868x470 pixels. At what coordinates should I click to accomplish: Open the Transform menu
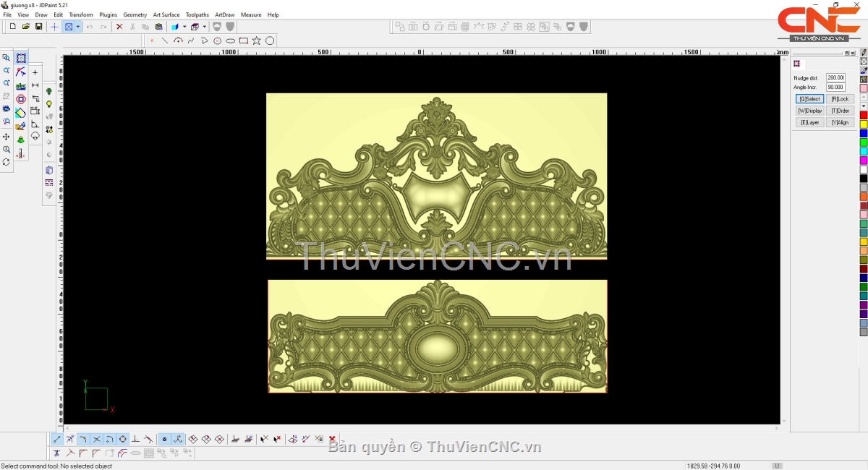click(81, 14)
